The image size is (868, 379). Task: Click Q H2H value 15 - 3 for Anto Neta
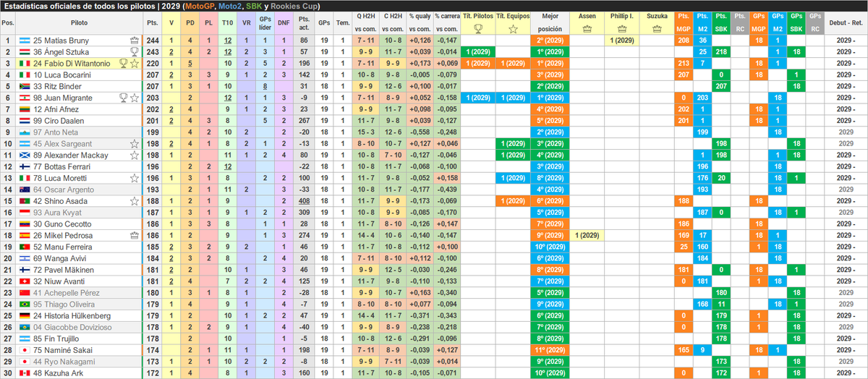coord(365,132)
